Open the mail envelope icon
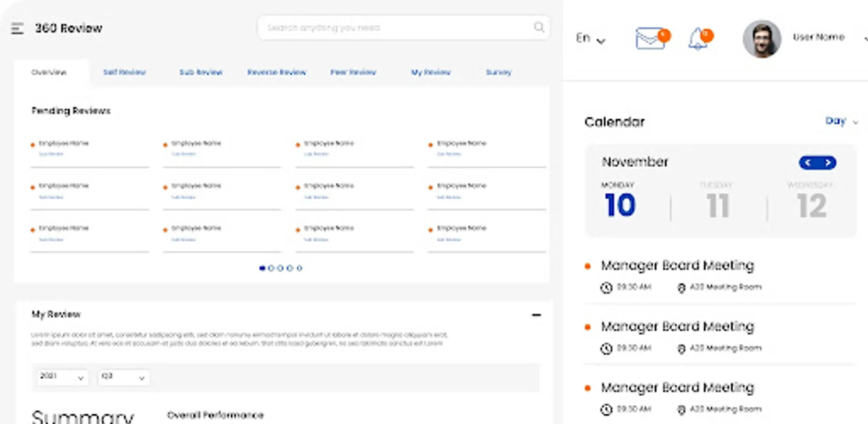The image size is (868, 424). pos(650,38)
